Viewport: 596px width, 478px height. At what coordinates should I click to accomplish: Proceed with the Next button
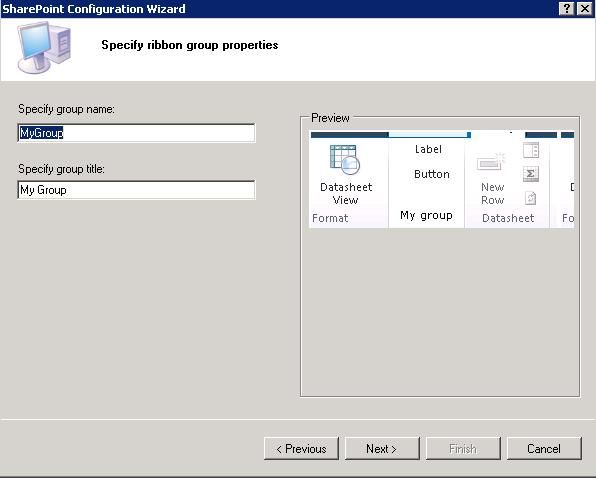click(382, 449)
